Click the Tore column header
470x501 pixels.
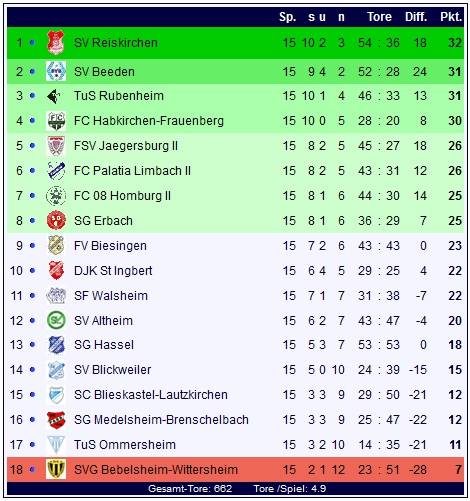tap(379, 17)
